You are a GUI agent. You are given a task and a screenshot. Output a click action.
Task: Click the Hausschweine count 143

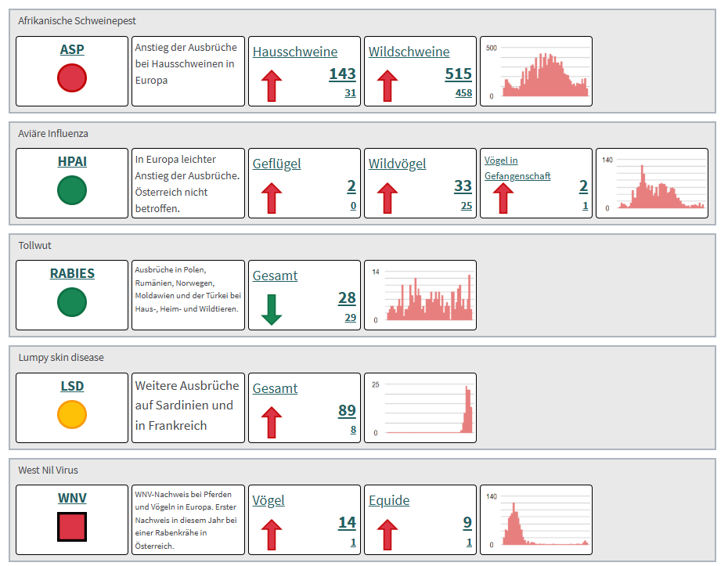click(x=342, y=74)
